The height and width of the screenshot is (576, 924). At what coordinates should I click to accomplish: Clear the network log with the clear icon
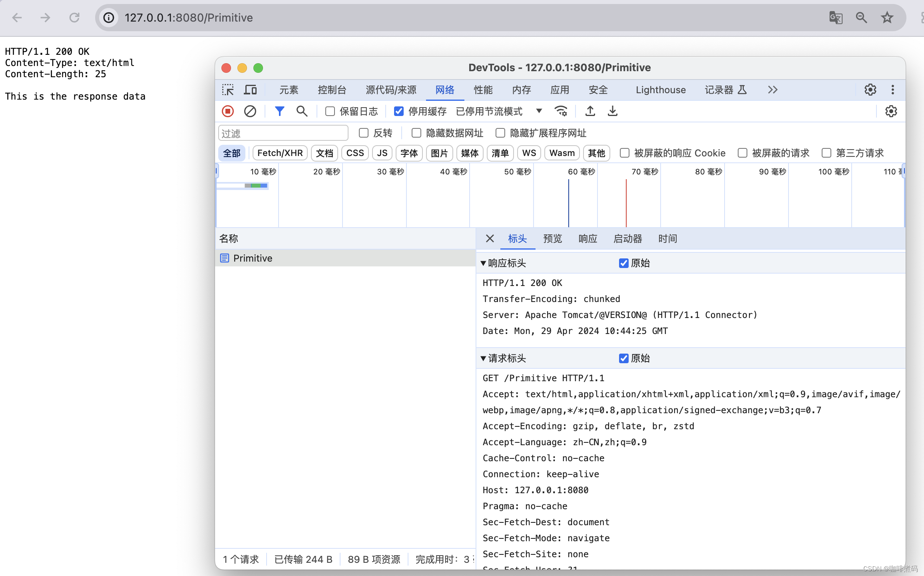click(250, 111)
